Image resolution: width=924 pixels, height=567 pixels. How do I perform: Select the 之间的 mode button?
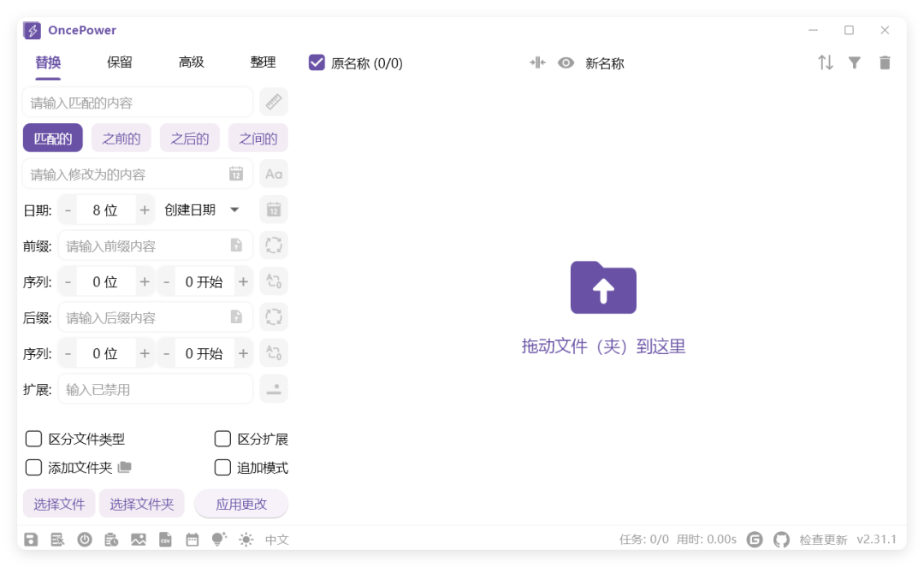258,139
